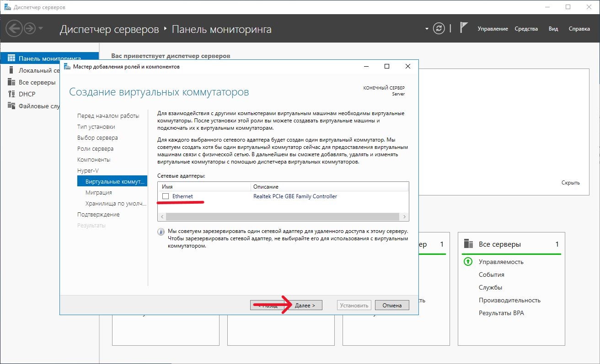This screenshot has width=600, height=364.
Task: Click the refresh icon in header
Action: coord(439,29)
